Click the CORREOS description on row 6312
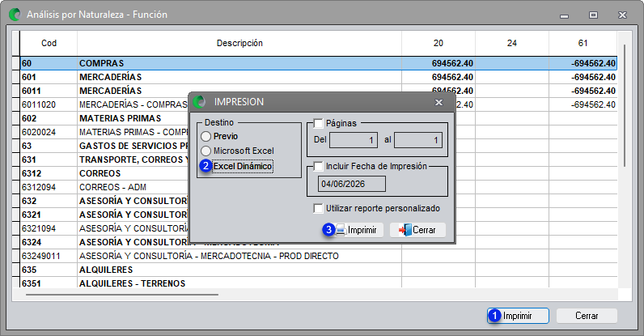 [100, 173]
